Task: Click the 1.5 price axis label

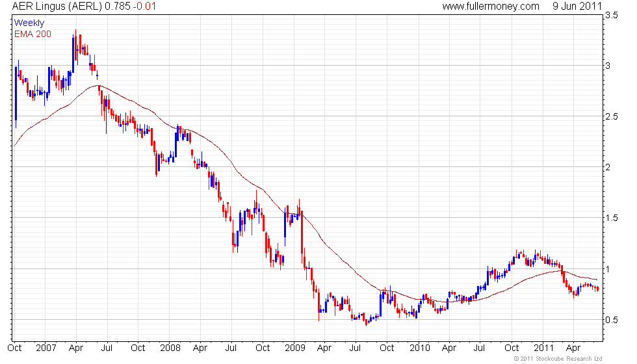Action: coord(612,218)
